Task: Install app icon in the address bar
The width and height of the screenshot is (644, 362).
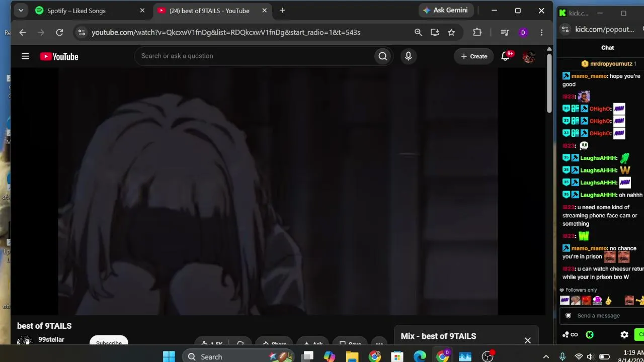Action: [x=435, y=32]
